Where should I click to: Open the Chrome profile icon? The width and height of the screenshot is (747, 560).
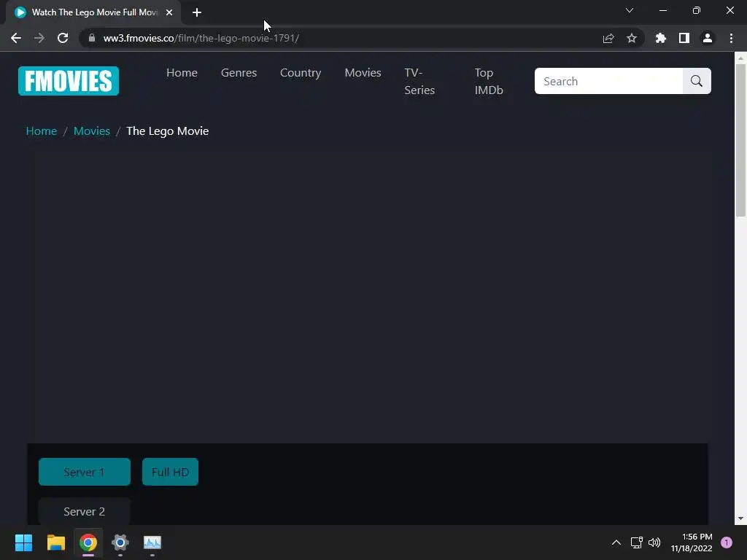(708, 38)
